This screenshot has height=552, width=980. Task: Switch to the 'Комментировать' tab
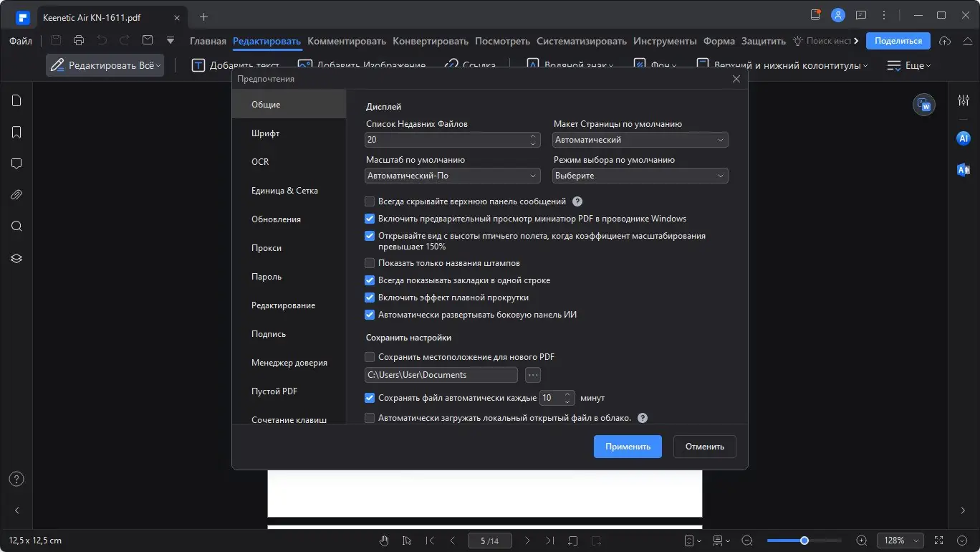pyautogui.click(x=347, y=41)
